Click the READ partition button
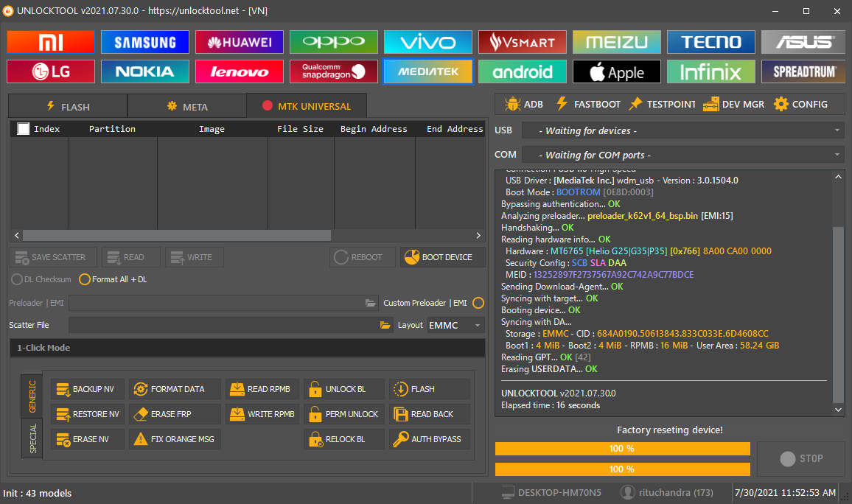This screenshot has width=852, height=504. 131,257
